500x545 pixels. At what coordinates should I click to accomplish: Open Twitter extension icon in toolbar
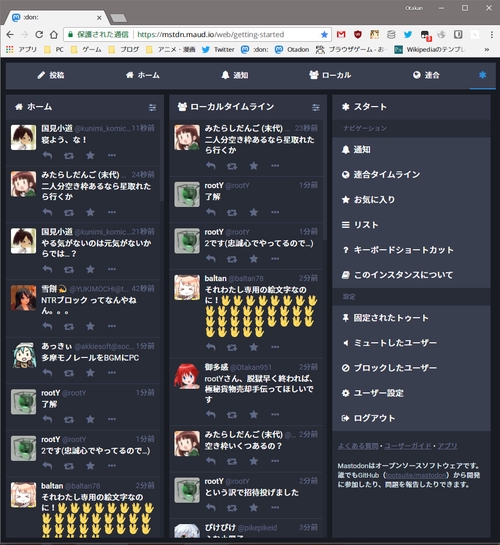[x=408, y=34]
